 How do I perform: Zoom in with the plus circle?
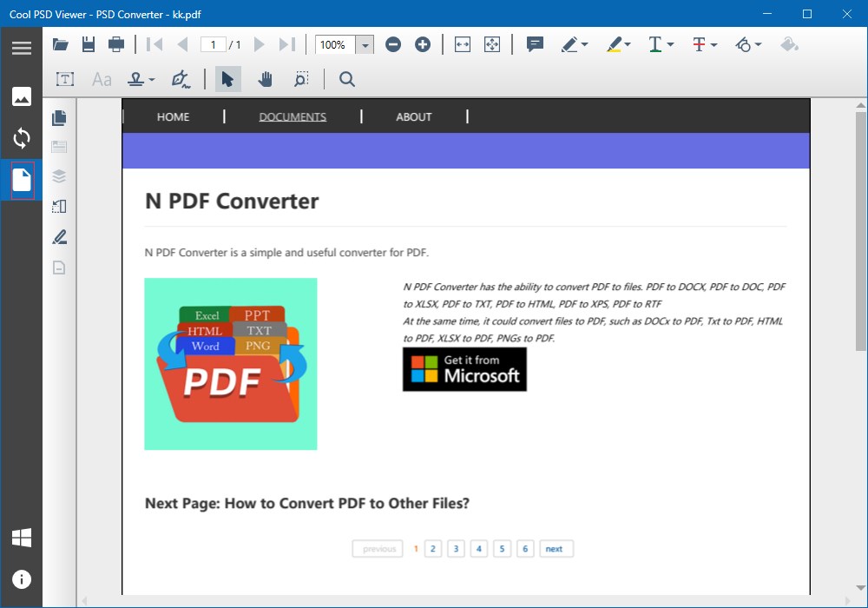tap(423, 45)
